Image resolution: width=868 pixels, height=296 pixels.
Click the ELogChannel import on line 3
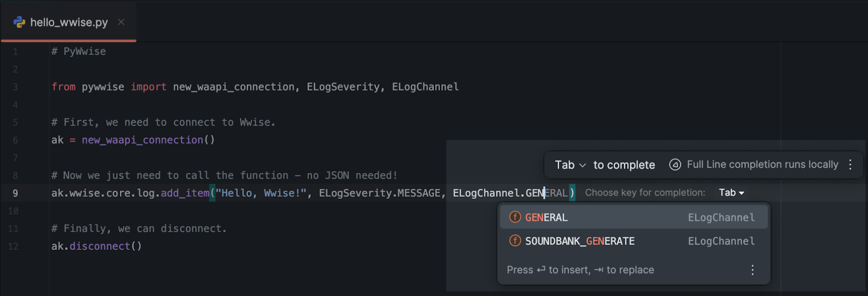pyautogui.click(x=425, y=87)
